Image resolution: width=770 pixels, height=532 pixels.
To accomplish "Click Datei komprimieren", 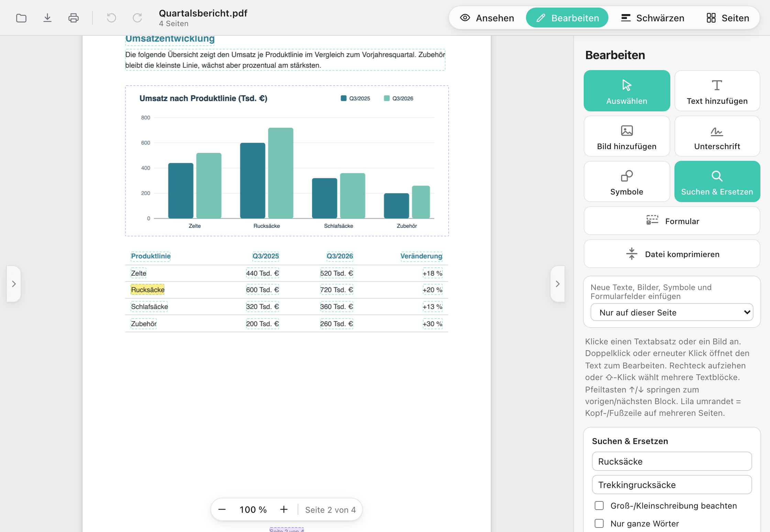I will click(672, 254).
